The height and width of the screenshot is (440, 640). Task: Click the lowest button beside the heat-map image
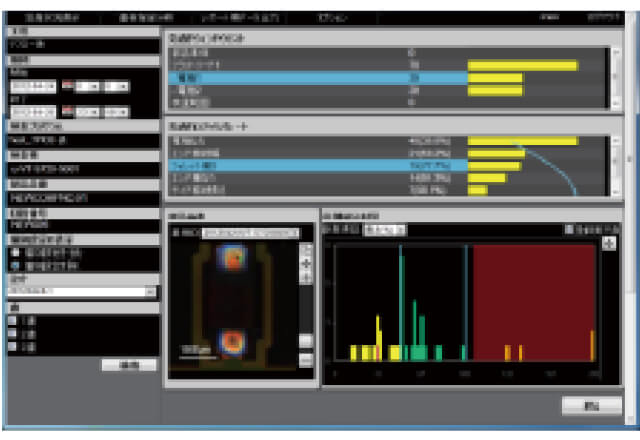click(306, 360)
